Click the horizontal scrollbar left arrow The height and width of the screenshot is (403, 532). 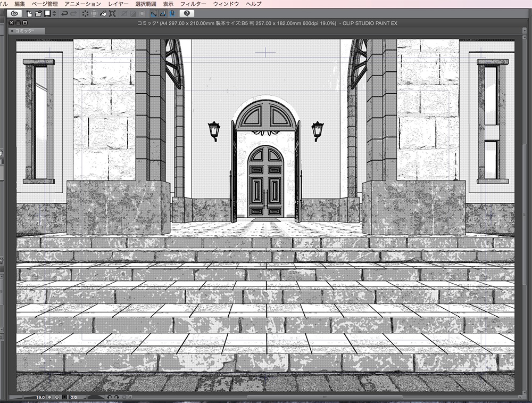point(130,397)
